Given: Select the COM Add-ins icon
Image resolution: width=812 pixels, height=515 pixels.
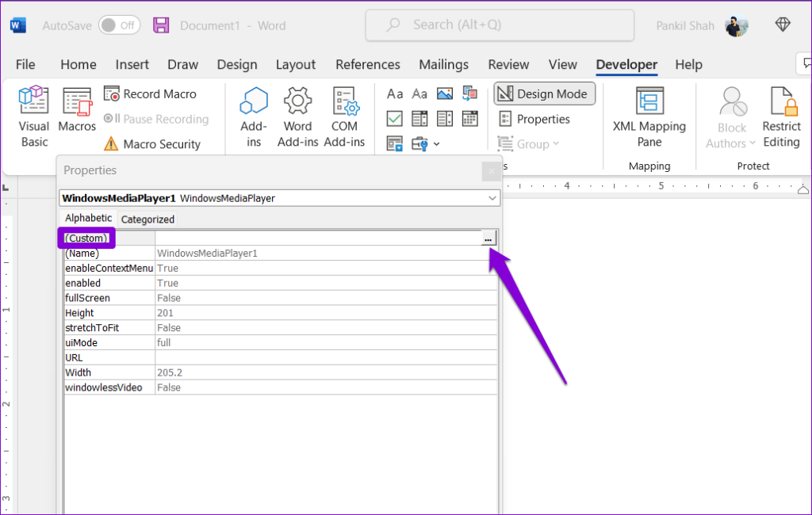Looking at the screenshot, I should coord(345,116).
